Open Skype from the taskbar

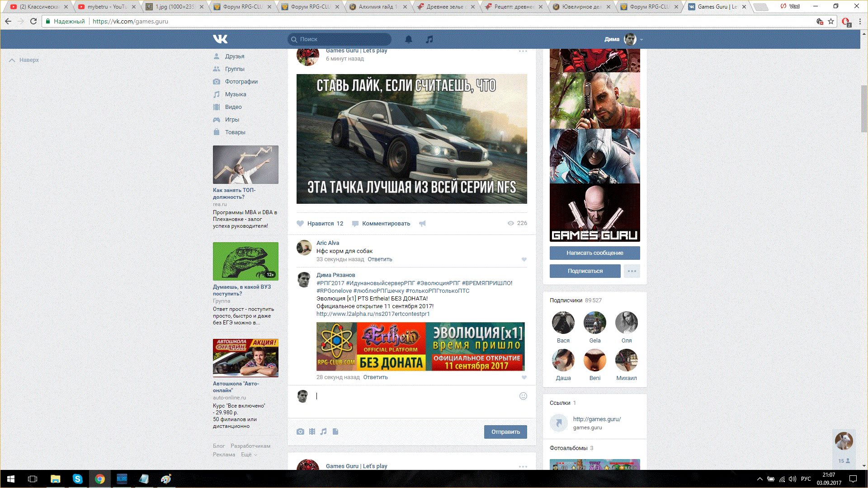(77, 479)
